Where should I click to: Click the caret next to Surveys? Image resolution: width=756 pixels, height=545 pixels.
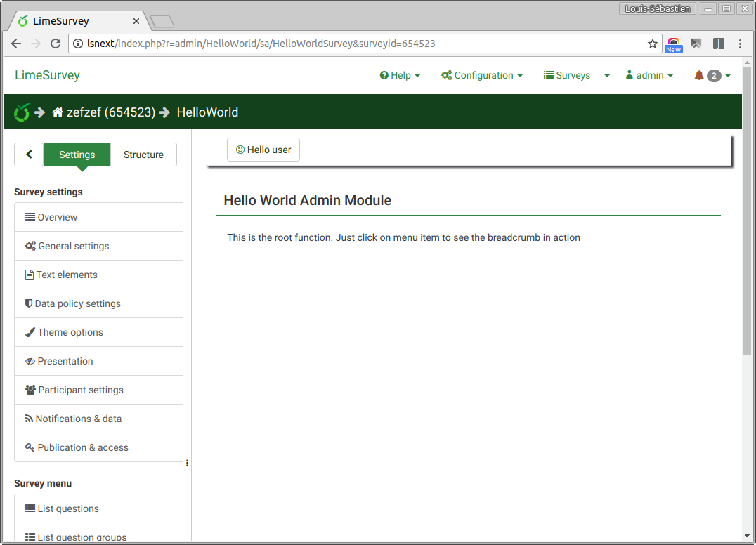607,76
